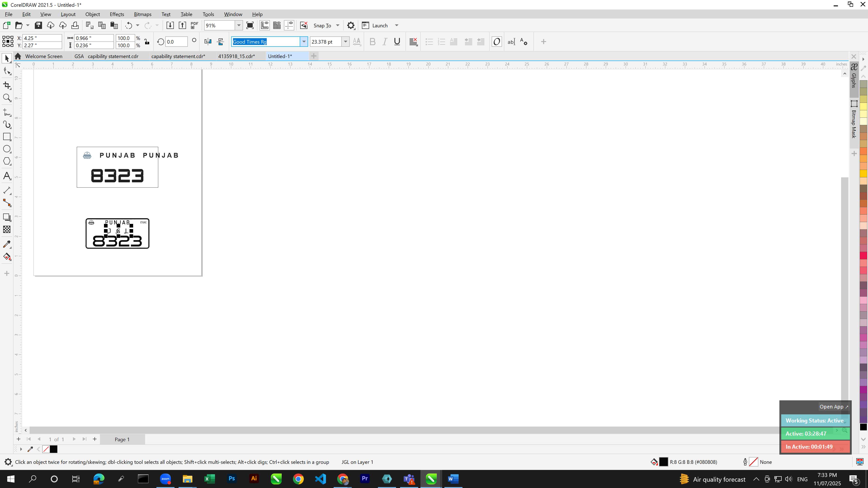Open the Welcome Screen tab
This screenshot has width=868, height=488.
pyautogui.click(x=43, y=56)
